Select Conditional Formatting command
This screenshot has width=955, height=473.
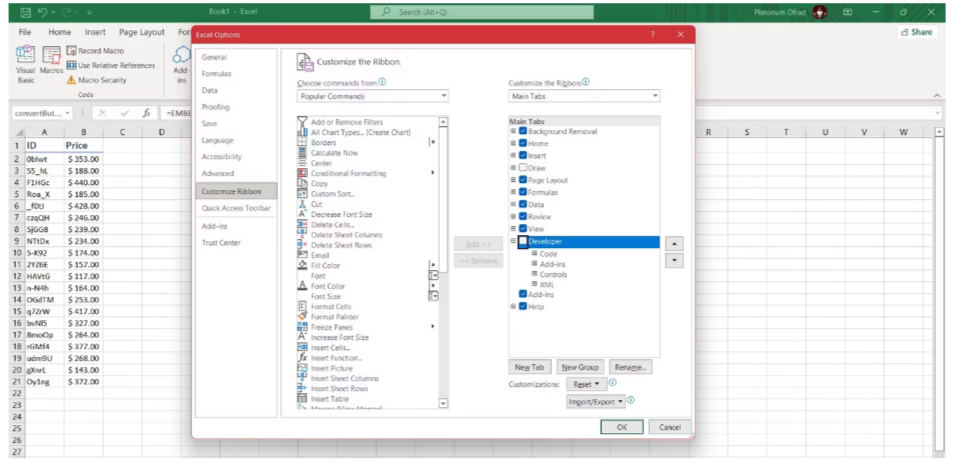[348, 173]
